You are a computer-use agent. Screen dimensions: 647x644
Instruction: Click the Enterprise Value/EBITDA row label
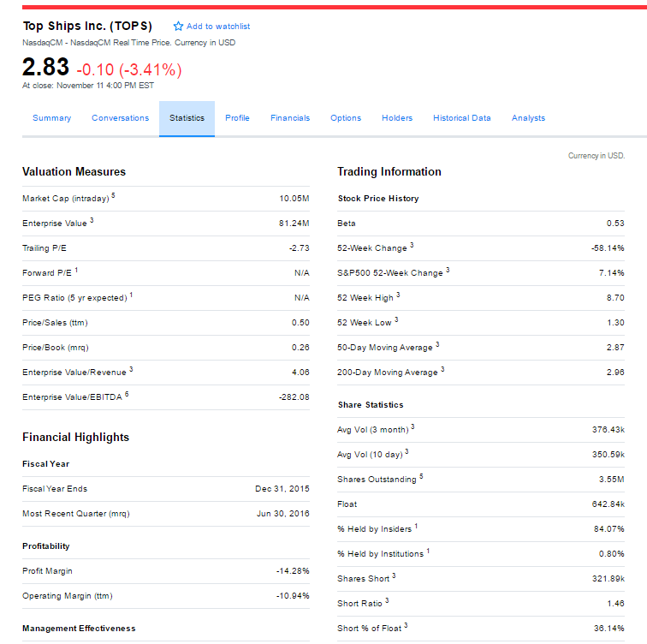coord(73,397)
